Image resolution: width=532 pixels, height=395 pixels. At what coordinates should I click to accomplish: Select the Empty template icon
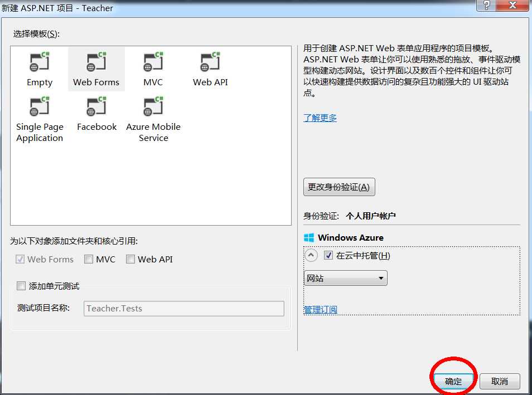[x=40, y=62]
